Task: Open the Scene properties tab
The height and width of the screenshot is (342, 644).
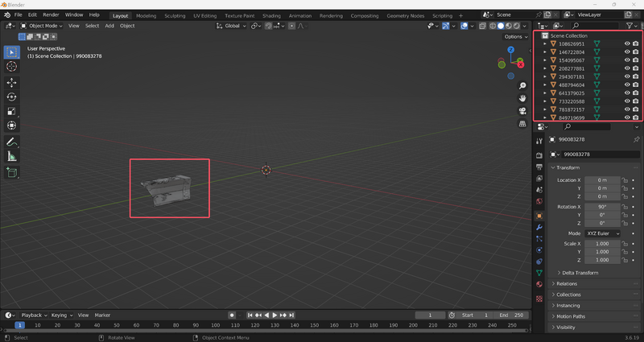Action: (x=539, y=190)
